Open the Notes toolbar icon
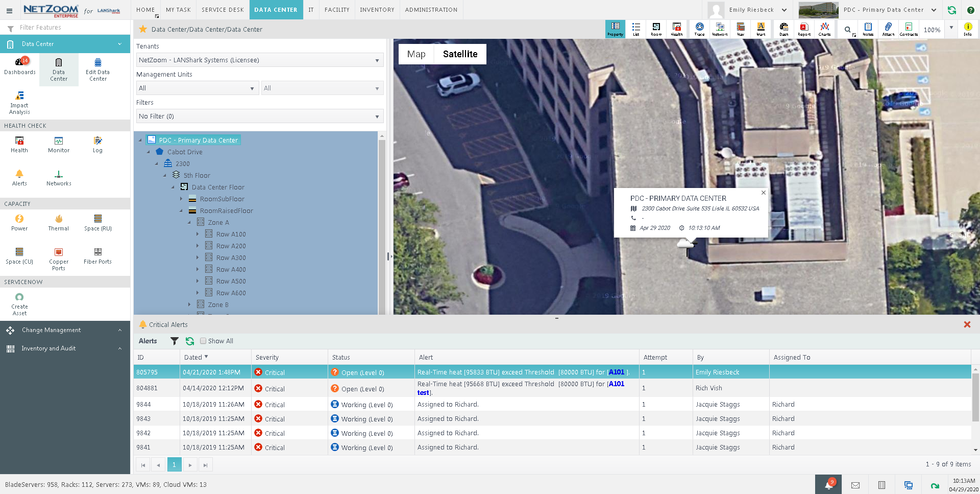Image resolution: width=980 pixels, height=494 pixels. tap(868, 29)
